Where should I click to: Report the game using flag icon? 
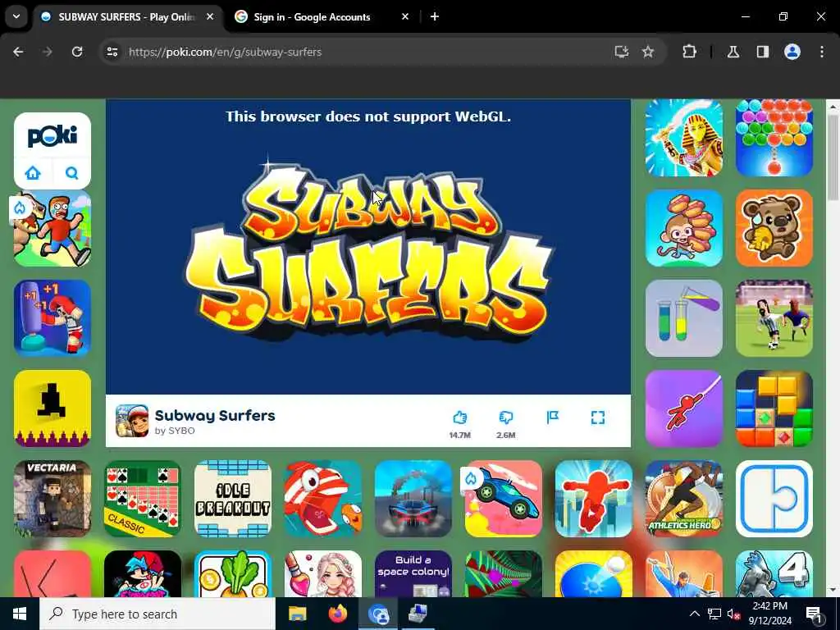552,418
